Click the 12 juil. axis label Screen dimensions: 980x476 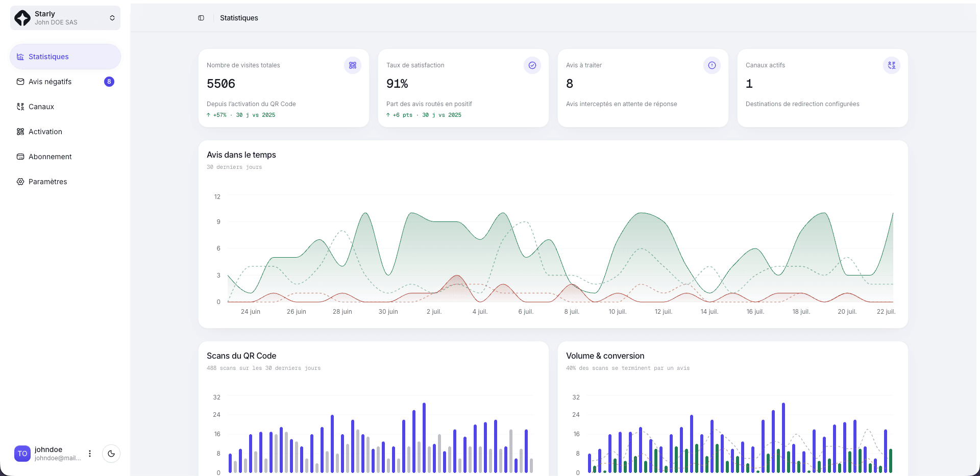click(x=664, y=312)
